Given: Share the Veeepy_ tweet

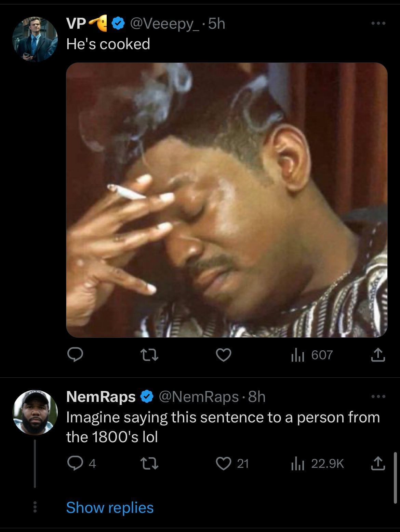Looking at the screenshot, I should (378, 355).
